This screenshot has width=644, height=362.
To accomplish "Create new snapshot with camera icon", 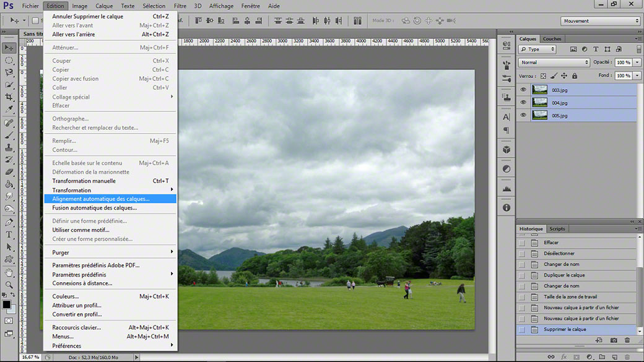I will 614,340.
